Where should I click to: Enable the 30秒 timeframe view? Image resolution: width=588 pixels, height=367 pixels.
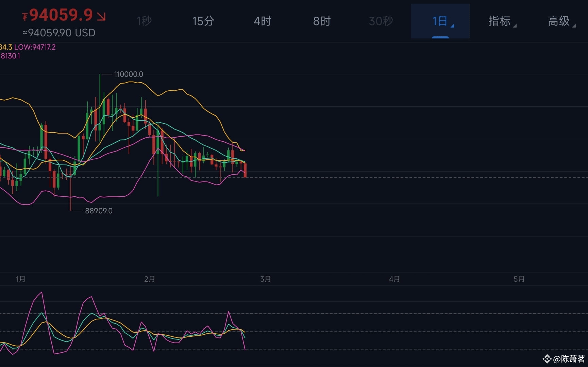[381, 21]
